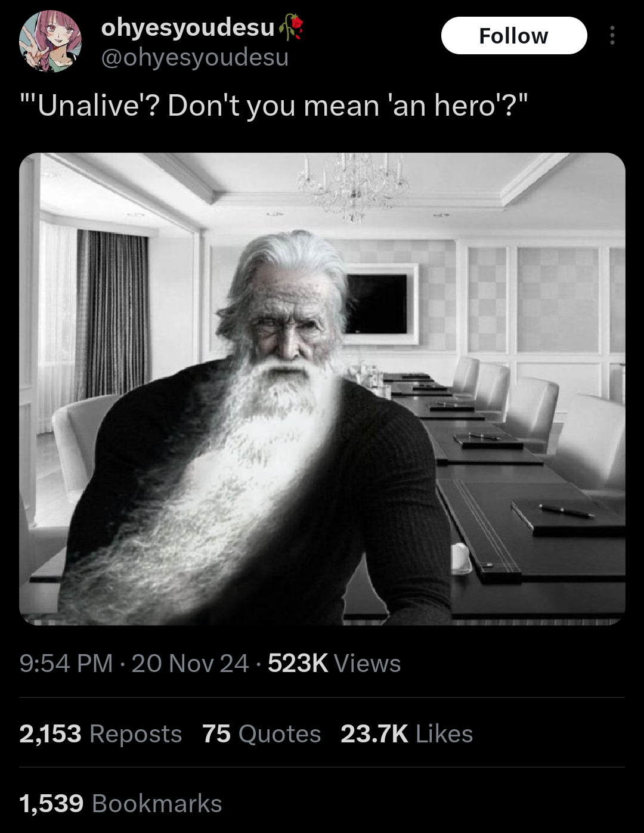644x833 pixels.
Task: Show the 23.7K Likes list
Action: (407, 734)
